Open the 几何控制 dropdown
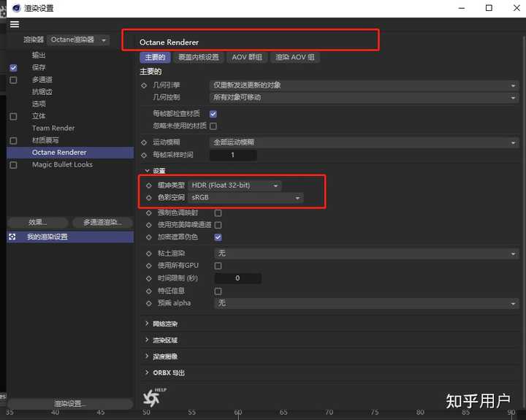The width and height of the screenshot is (526, 420). [x=365, y=98]
